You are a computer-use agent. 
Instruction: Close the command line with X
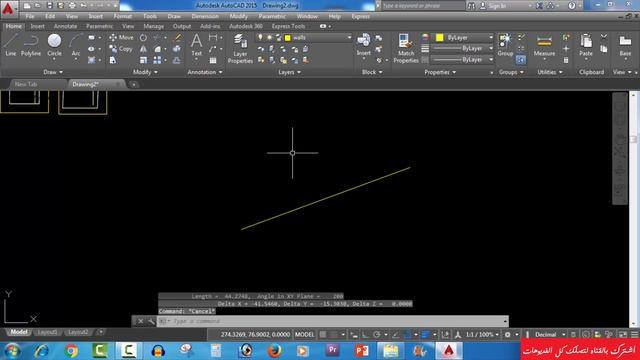[140, 321]
